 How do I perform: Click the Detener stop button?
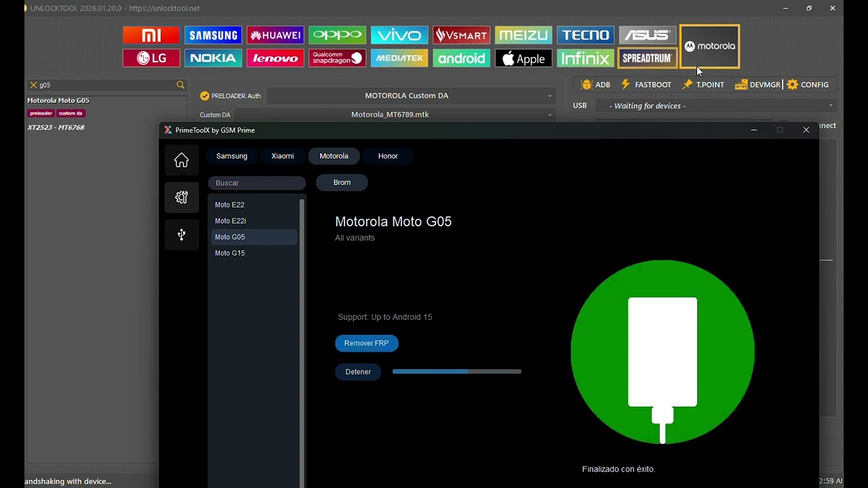[358, 371]
